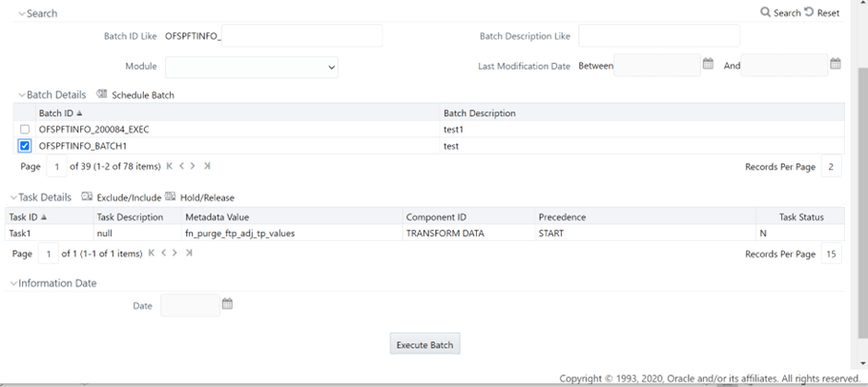Image resolution: width=868 pixels, height=387 pixels.
Task: Click the Schedule Batch icon
Action: pyautogui.click(x=101, y=94)
